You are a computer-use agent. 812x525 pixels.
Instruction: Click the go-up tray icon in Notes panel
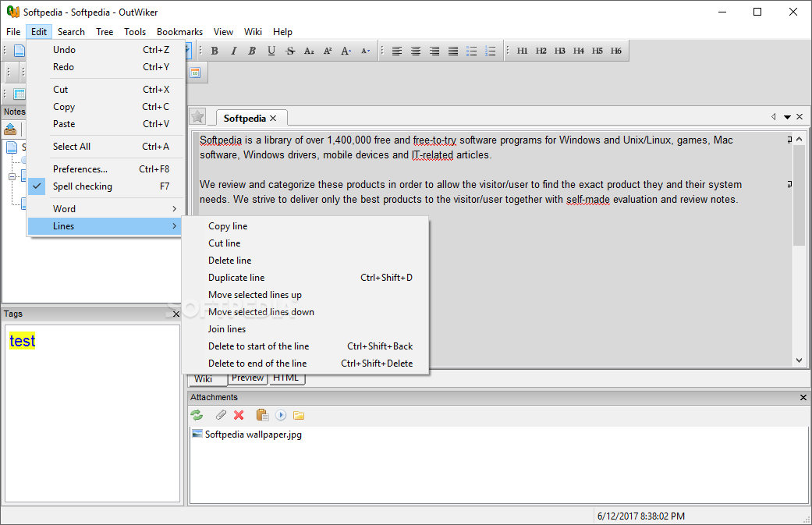point(10,129)
